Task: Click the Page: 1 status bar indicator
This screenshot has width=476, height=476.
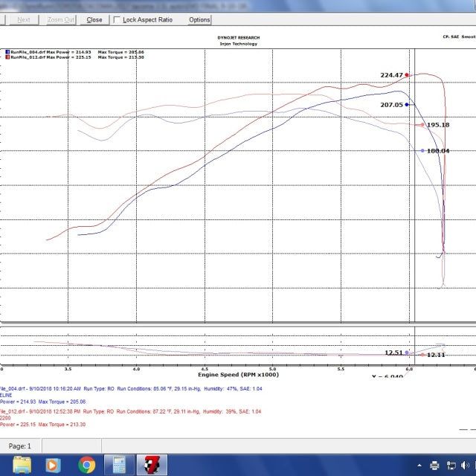Action: click(x=19, y=446)
